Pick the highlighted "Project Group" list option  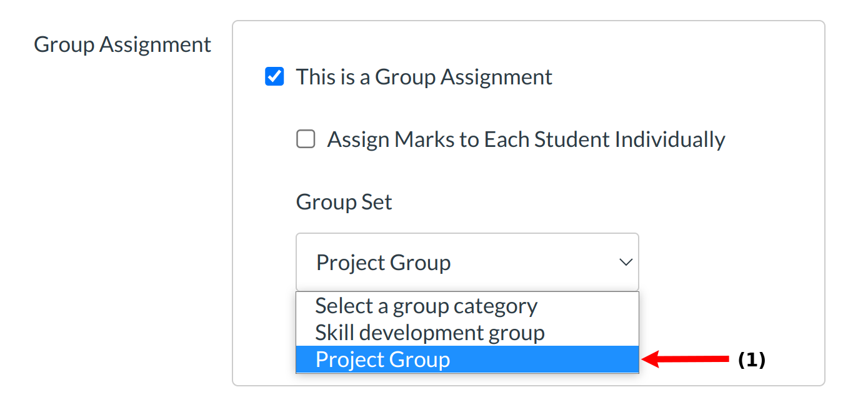[382, 359]
